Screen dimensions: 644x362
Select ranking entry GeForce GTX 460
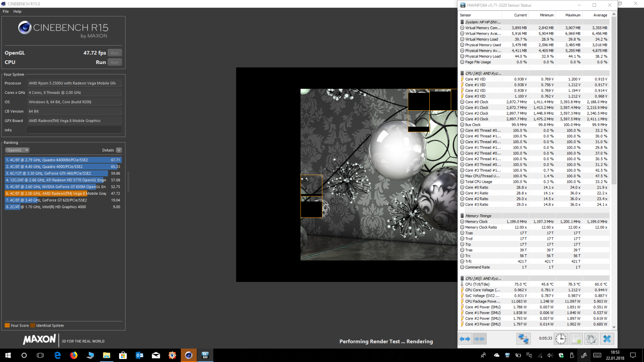tap(63, 173)
